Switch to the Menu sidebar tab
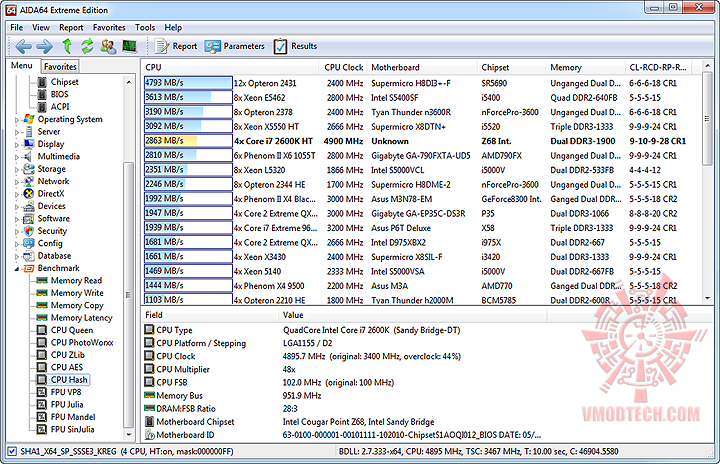 (x=22, y=65)
